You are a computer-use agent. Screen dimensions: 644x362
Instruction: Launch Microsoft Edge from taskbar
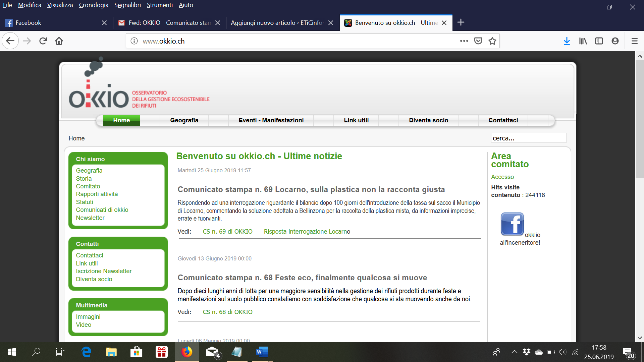(x=87, y=352)
